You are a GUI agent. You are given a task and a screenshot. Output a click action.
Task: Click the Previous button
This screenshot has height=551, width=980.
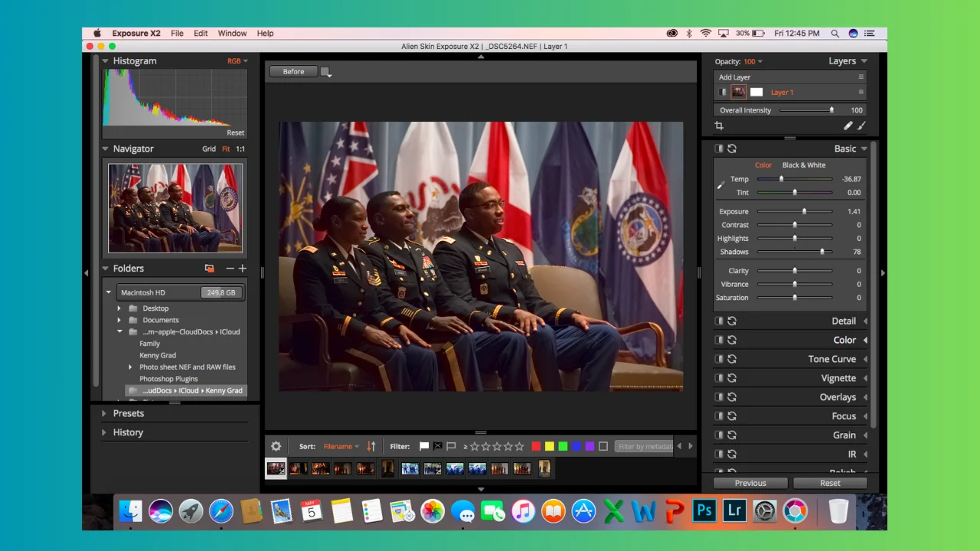[x=750, y=483]
